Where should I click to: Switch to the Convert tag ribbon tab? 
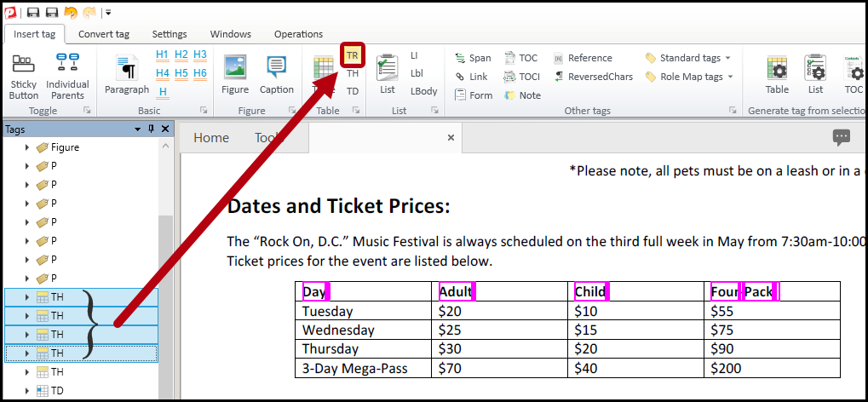(x=104, y=34)
